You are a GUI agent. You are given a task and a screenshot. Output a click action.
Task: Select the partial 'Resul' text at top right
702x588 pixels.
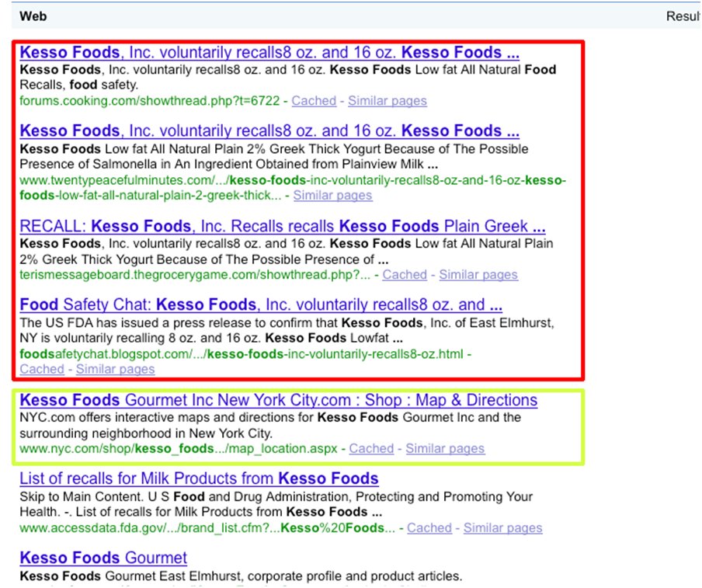point(683,16)
